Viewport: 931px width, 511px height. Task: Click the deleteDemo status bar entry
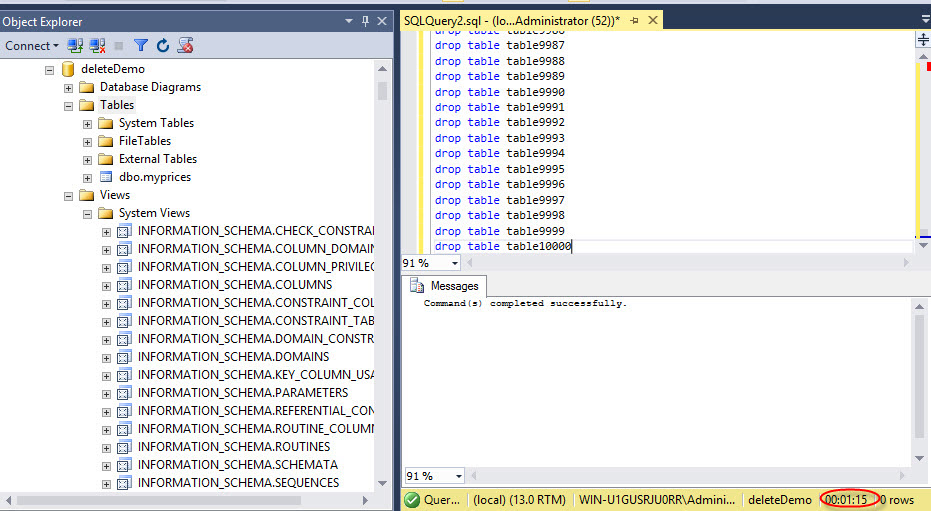click(x=780, y=500)
